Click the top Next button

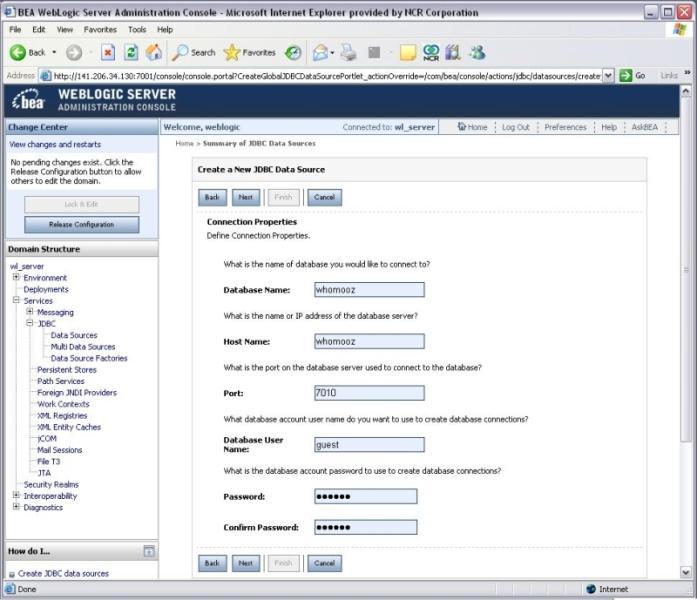(246, 197)
